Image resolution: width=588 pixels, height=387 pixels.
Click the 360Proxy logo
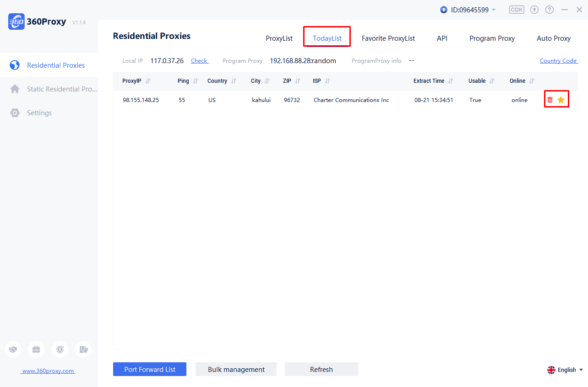pyautogui.click(x=16, y=21)
